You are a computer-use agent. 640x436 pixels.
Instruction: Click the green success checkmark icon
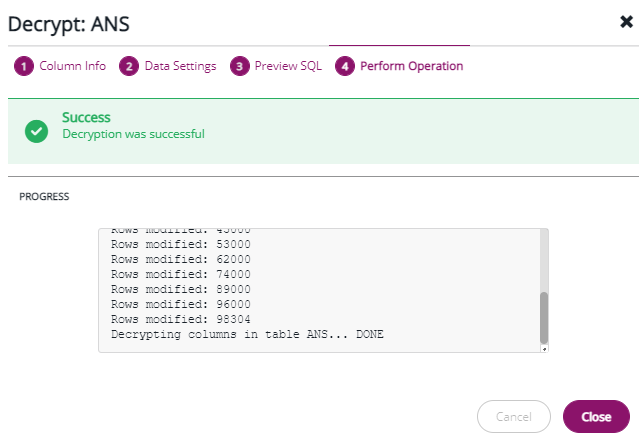(x=37, y=130)
